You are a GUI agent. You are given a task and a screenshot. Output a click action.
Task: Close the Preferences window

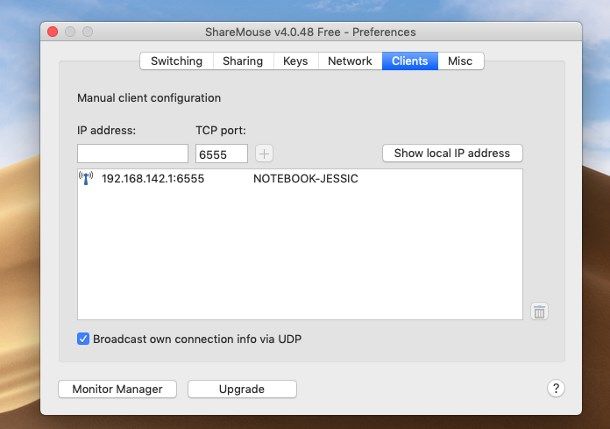(53, 32)
